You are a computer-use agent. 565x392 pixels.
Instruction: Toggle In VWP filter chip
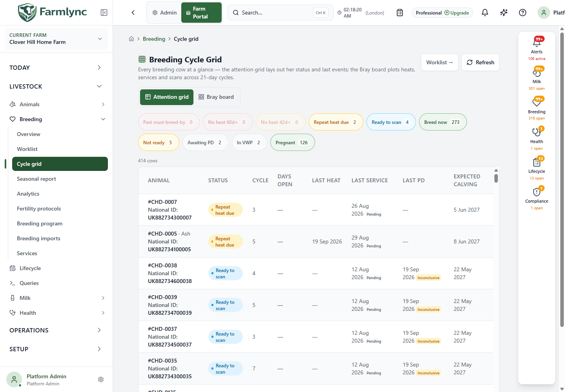click(x=250, y=143)
